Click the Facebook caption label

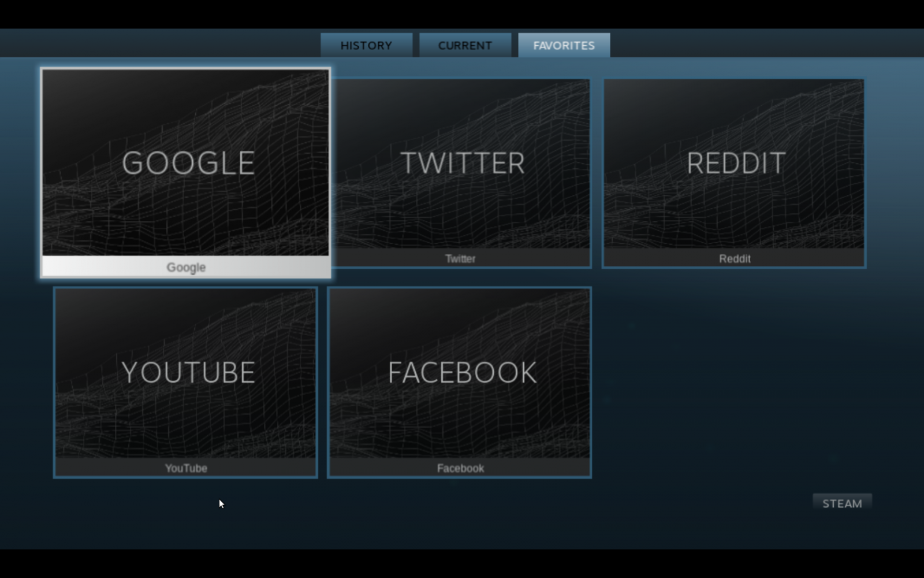460,468
